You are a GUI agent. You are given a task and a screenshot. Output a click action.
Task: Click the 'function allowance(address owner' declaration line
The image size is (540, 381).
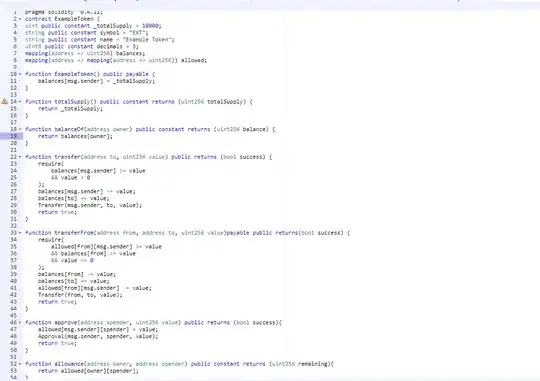click(179, 364)
